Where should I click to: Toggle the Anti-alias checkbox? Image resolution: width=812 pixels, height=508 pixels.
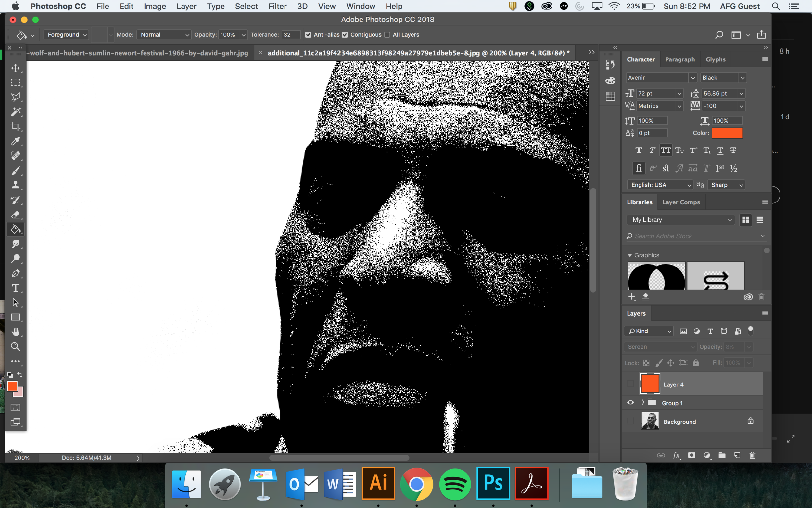click(308, 34)
